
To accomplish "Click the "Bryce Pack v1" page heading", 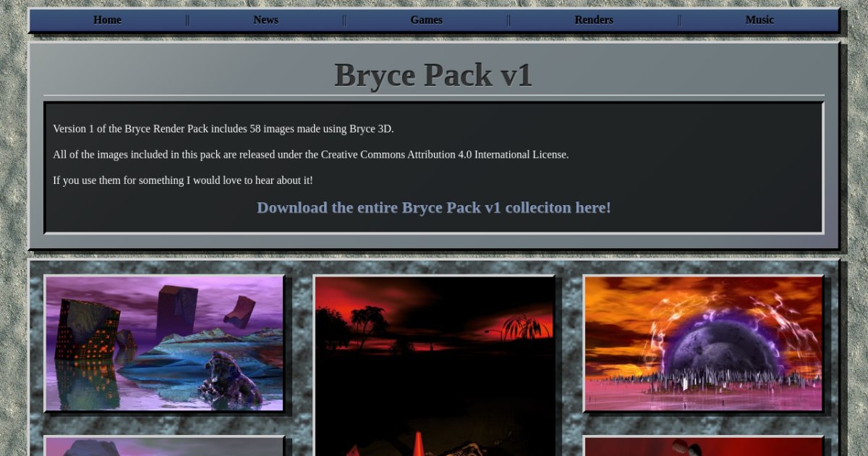I will click(x=433, y=75).
